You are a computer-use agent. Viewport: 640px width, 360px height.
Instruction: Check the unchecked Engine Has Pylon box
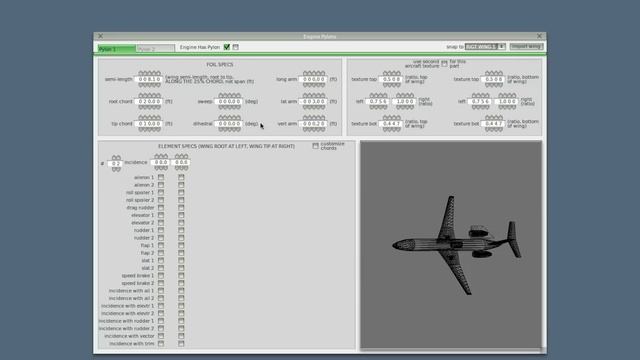236,47
